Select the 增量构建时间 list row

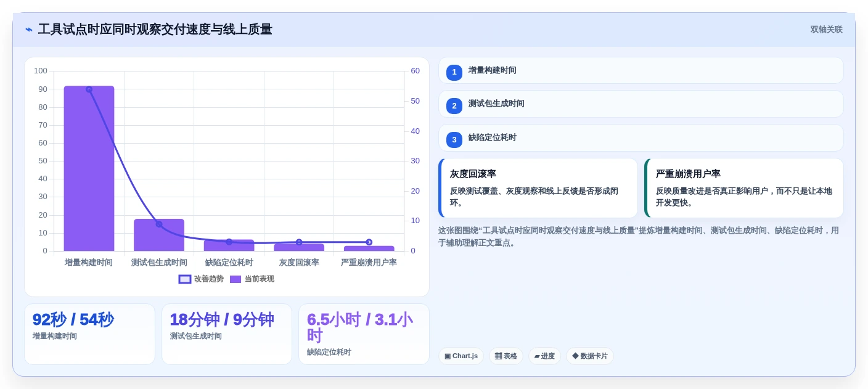click(641, 70)
